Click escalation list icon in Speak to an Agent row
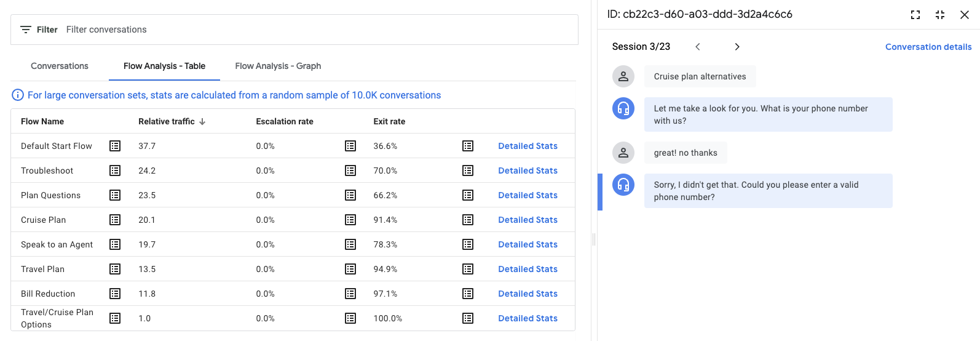The width and height of the screenshot is (980, 341). tap(350, 244)
